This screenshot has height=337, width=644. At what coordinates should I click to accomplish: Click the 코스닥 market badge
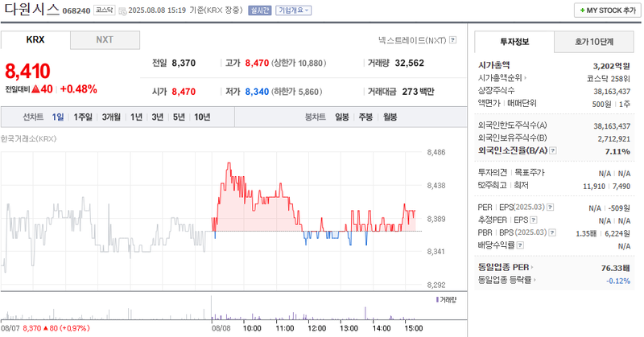click(x=105, y=10)
